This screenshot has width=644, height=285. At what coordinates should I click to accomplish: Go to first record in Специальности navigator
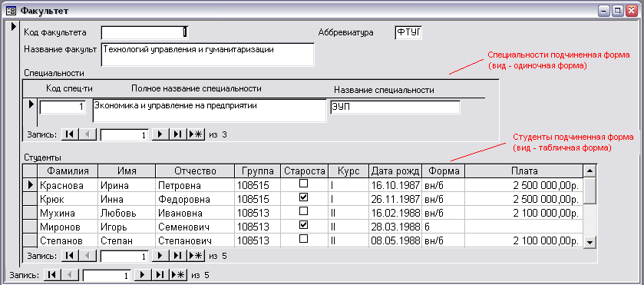70,134
